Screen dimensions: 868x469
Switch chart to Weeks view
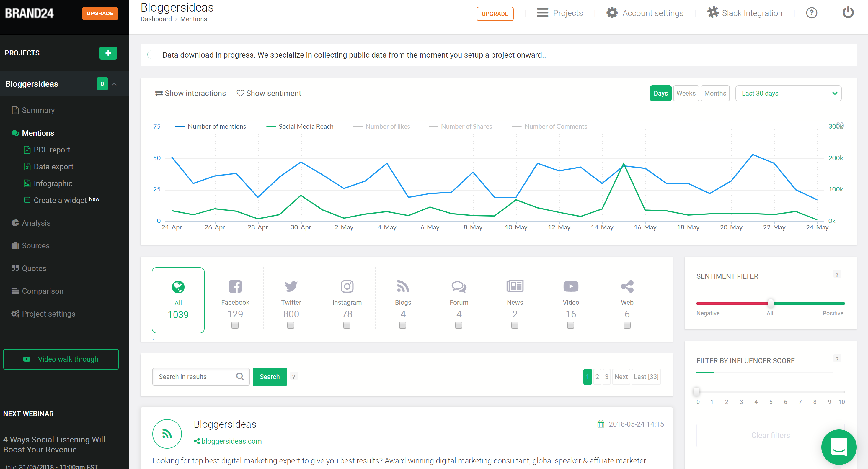coord(686,93)
